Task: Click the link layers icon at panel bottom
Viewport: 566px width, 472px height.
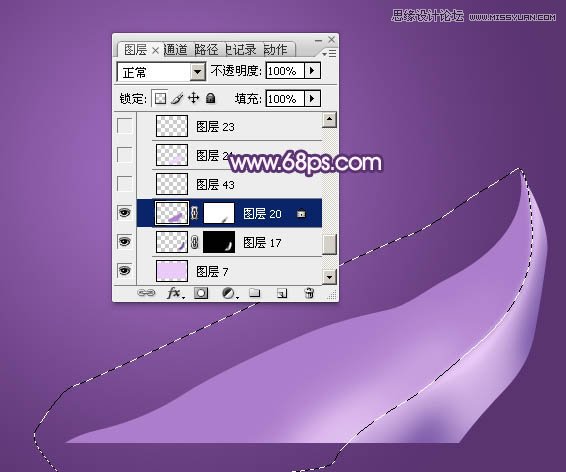Action: 146,293
